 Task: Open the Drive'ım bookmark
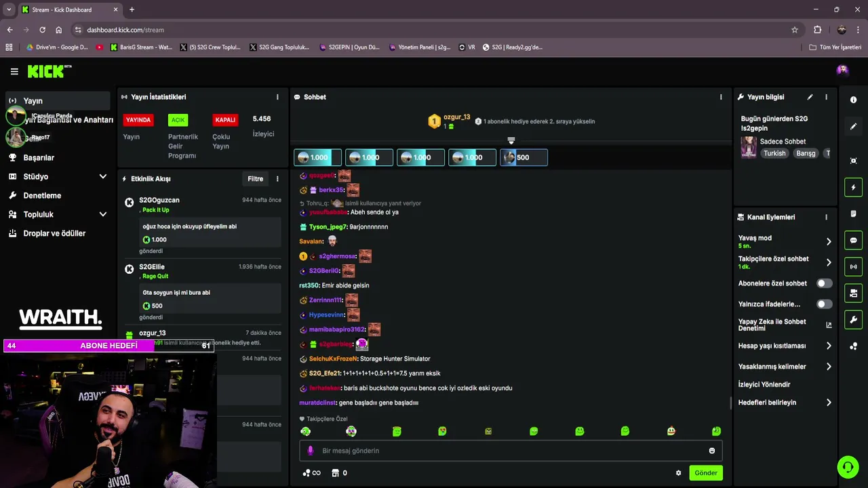[x=57, y=47]
